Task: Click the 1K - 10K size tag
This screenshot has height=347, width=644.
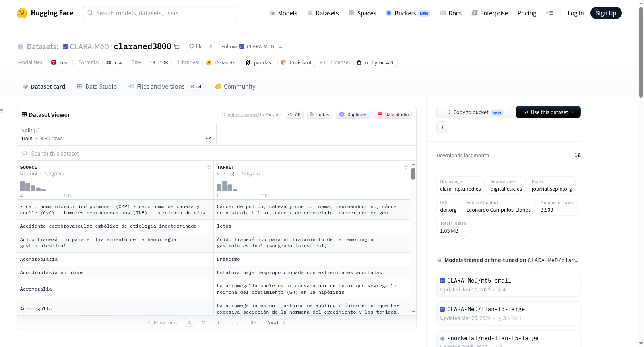Action: tap(159, 62)
